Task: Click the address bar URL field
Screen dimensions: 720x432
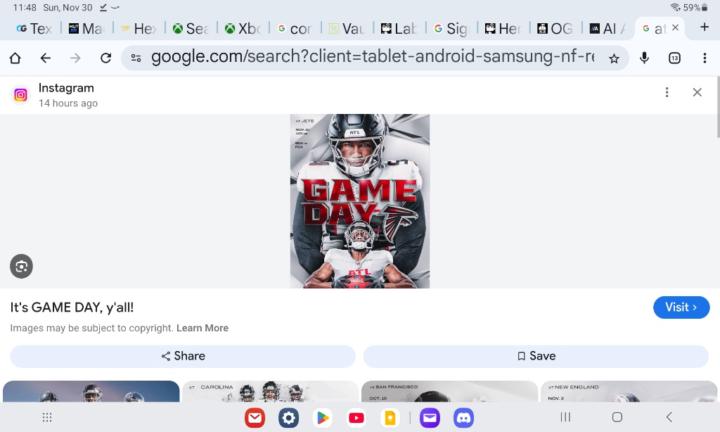Action: (372, 57)
